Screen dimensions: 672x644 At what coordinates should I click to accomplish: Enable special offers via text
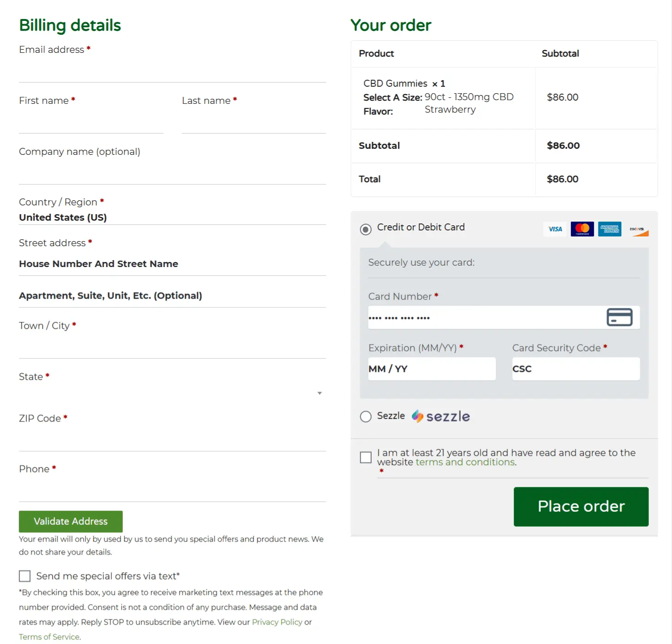[25, 576]
